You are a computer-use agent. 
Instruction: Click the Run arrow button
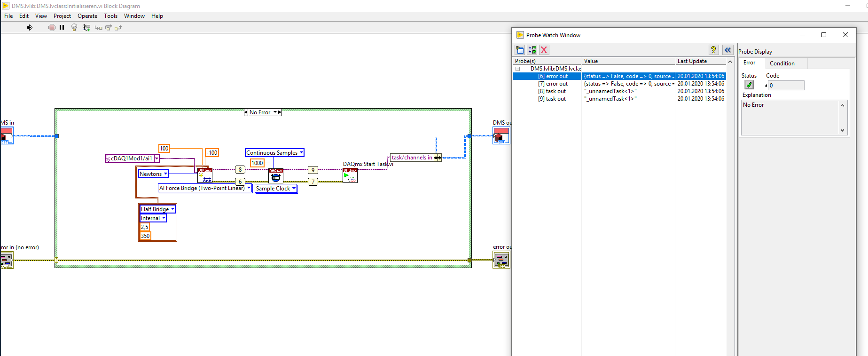tap(30, 28)
